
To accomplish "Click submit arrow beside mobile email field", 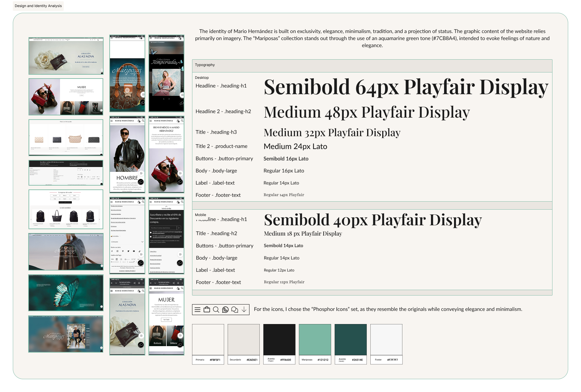I will [179, 228].
